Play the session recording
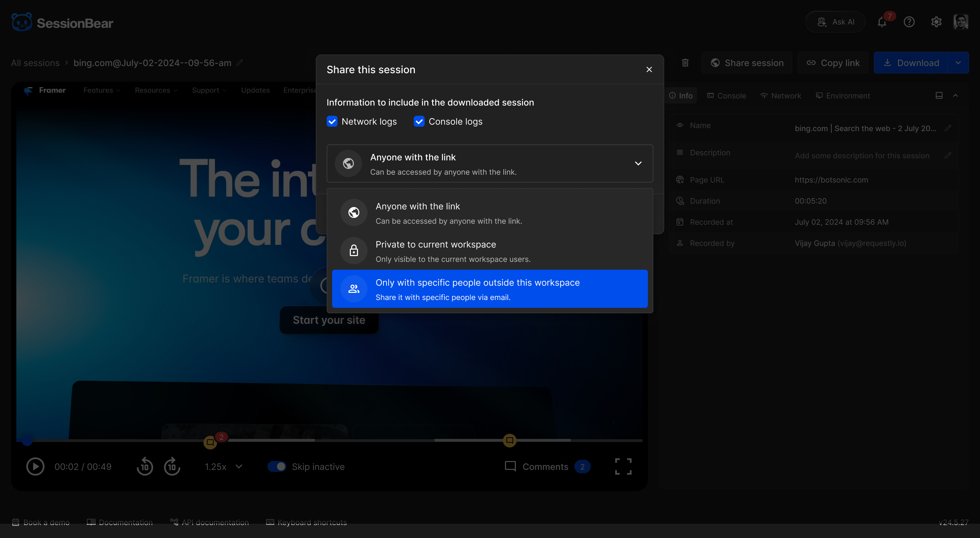 35,466
